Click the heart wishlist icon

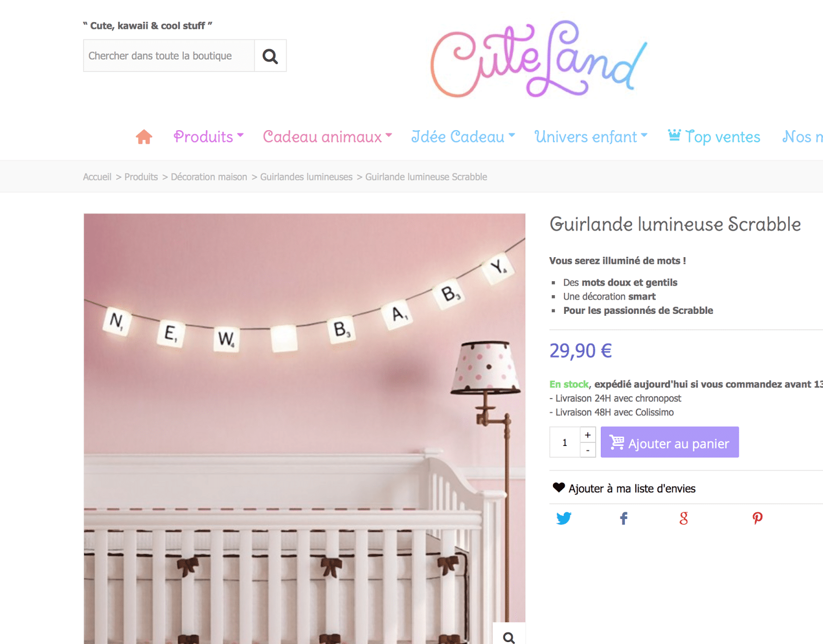pos(559,487)
